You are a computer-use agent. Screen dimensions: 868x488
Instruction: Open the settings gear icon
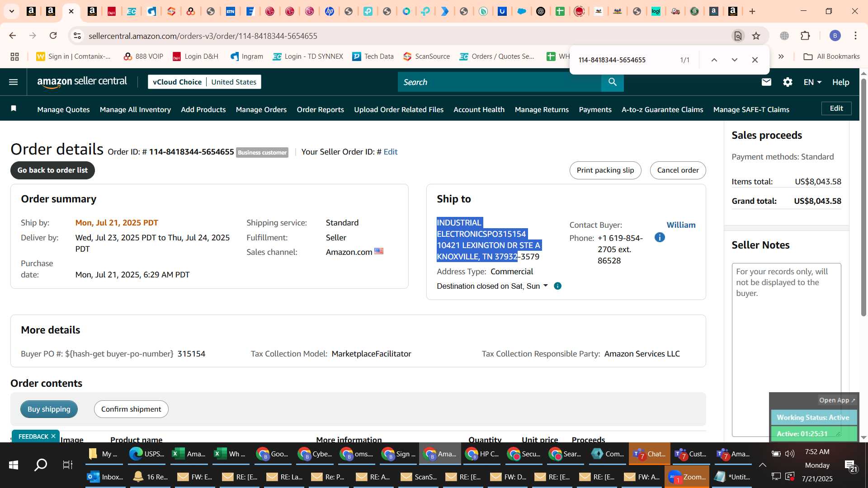coord(788,82)
